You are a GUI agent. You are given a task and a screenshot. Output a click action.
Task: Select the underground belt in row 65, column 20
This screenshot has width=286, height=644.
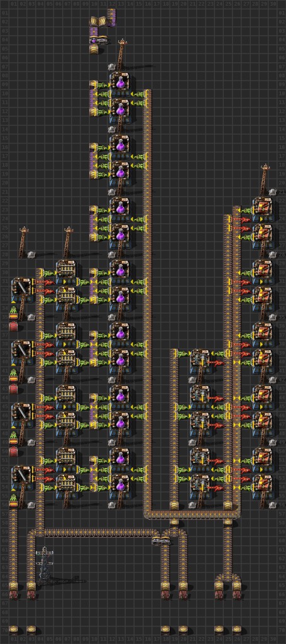(184, 586)
